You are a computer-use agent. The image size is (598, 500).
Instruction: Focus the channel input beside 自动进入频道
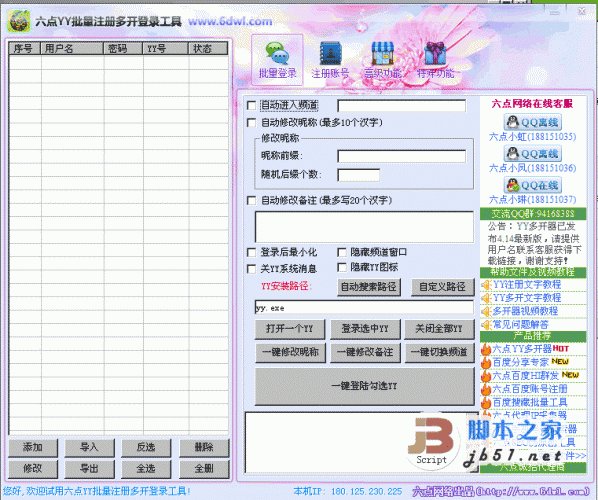pos(402,106)
